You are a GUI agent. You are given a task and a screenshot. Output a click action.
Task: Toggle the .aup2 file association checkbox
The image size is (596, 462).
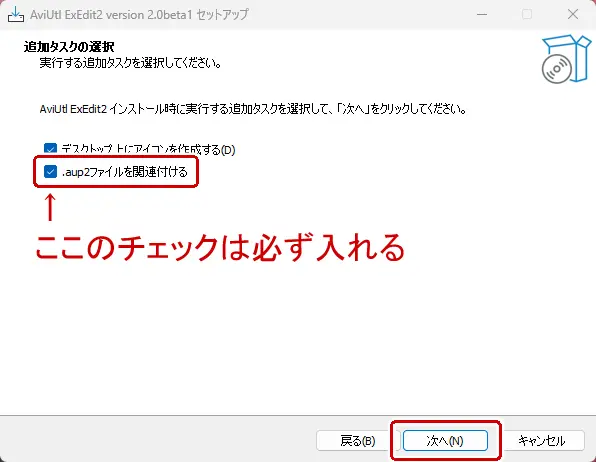[50, 171]
